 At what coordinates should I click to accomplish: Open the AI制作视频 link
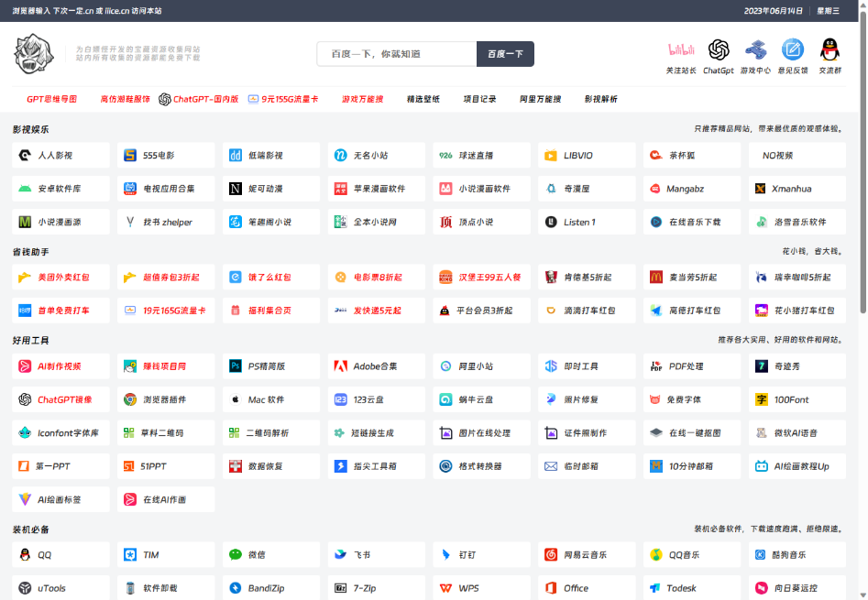pyautogui.click(x=60, y=366)
